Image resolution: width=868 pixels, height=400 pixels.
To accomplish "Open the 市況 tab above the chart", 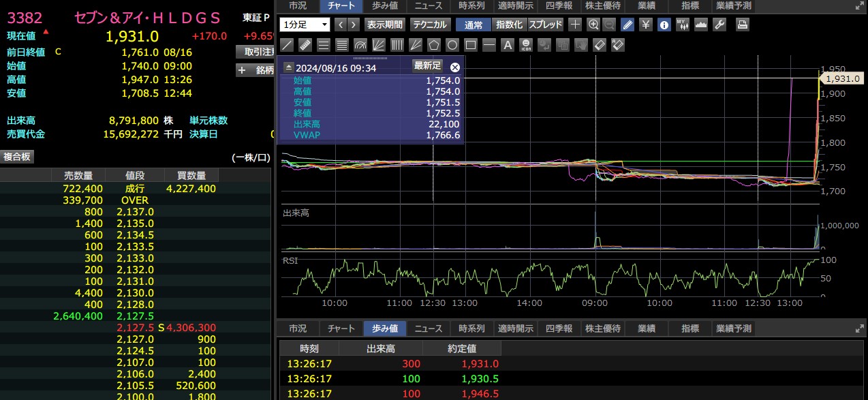I will [x=298, y=5].
